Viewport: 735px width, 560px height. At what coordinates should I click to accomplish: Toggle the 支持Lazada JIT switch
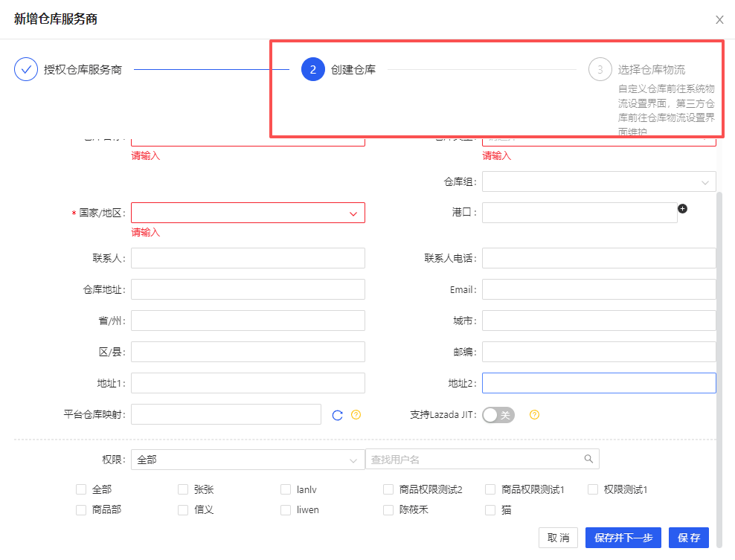(498, 415)
